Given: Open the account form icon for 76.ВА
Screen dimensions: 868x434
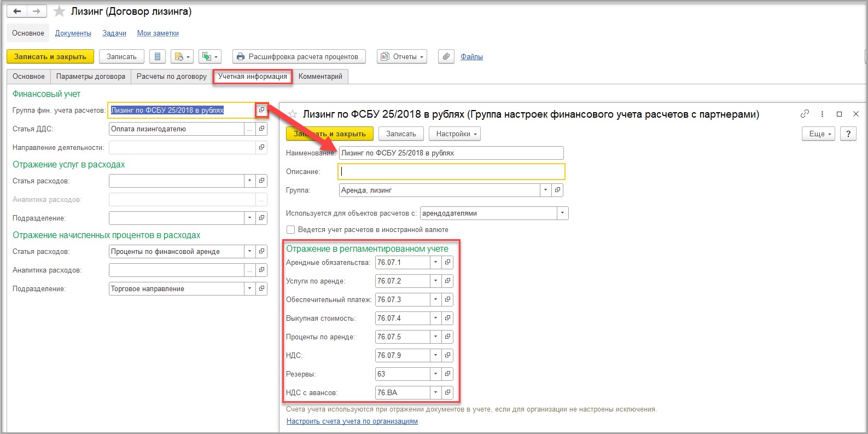Looking at the screenshot, I should pos(447,392).
